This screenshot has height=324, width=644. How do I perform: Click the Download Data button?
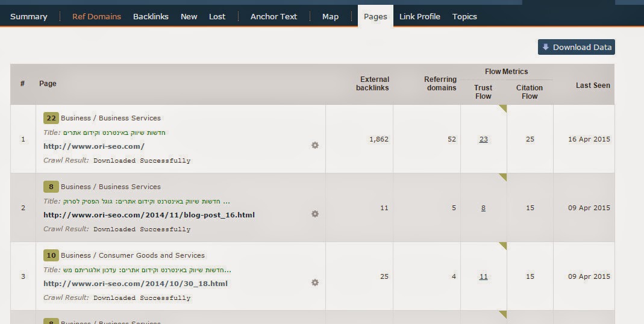577,47
